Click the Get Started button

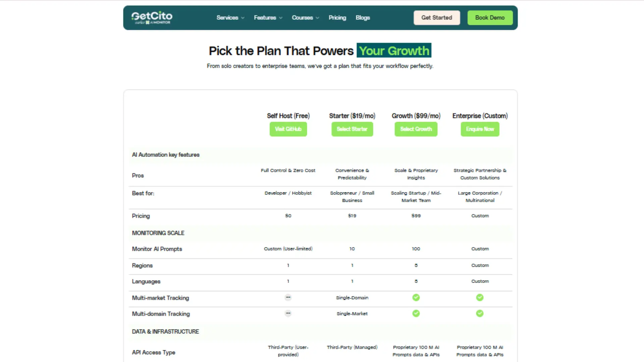click(437, 17)
